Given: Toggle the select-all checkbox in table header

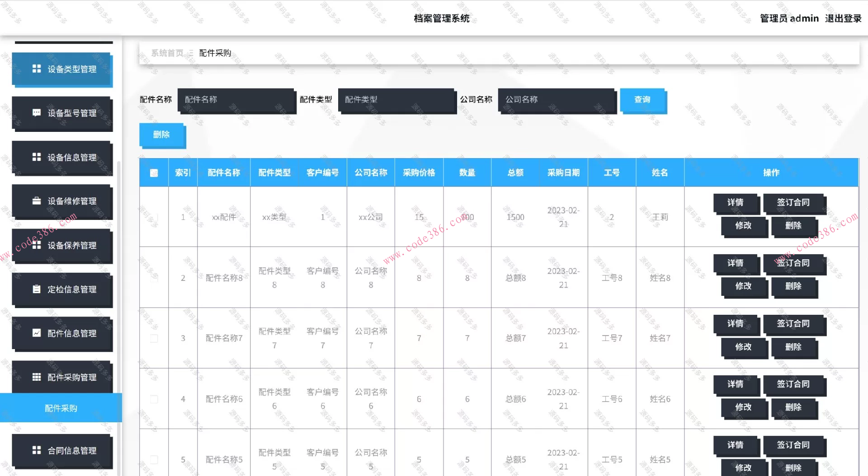Looking at the screenshot, I should (154, 172).
